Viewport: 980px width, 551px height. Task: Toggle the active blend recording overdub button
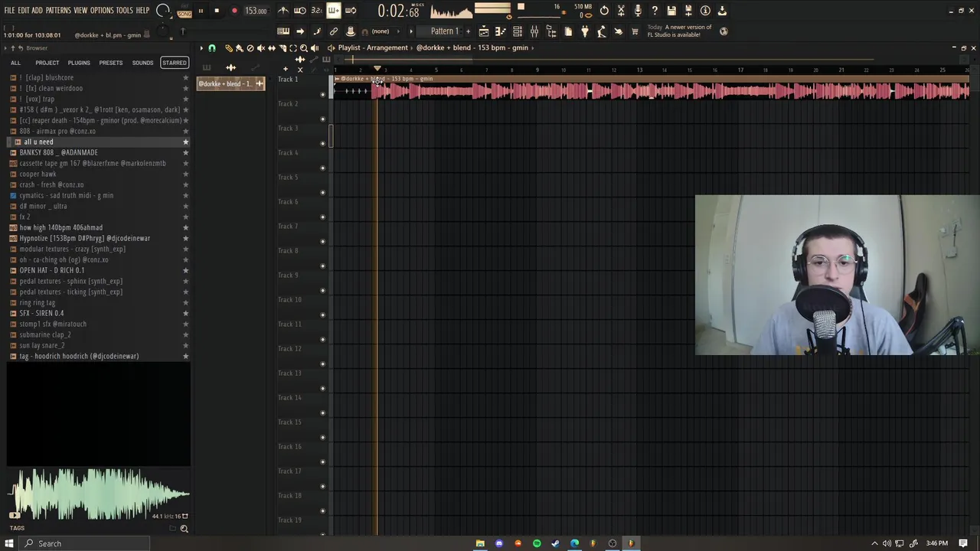(333, 11)
